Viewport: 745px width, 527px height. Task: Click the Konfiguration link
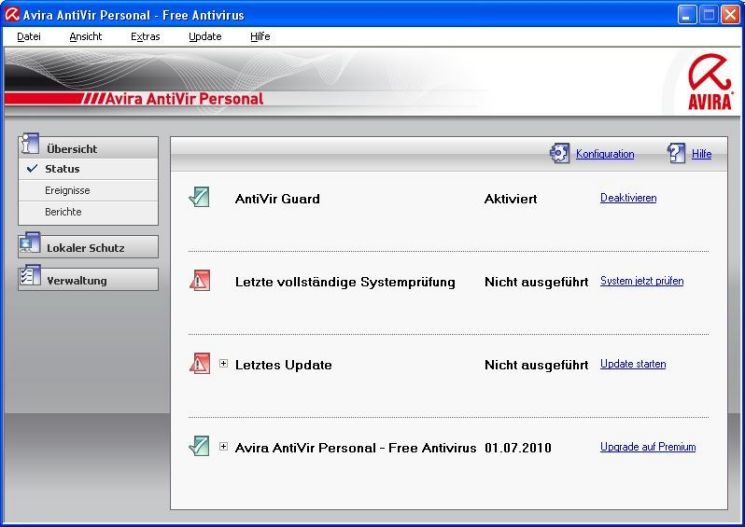click(605, 154)
